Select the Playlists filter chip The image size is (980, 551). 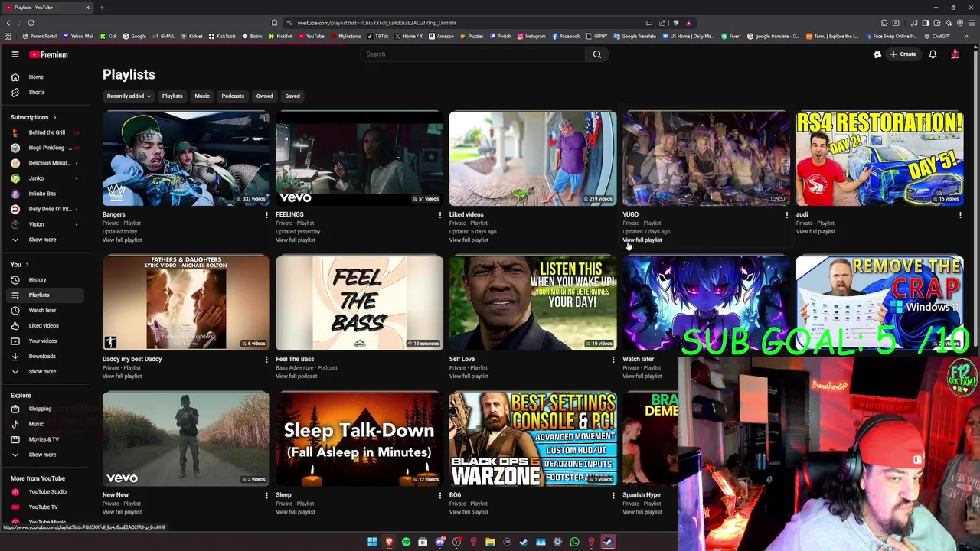tap(172, 96)
